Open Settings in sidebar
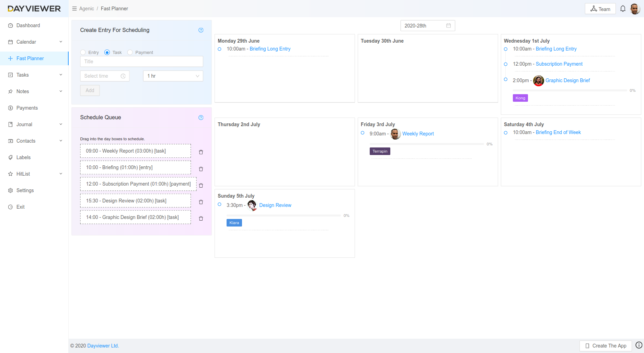644x353 pixels. [x=34, y=190]
